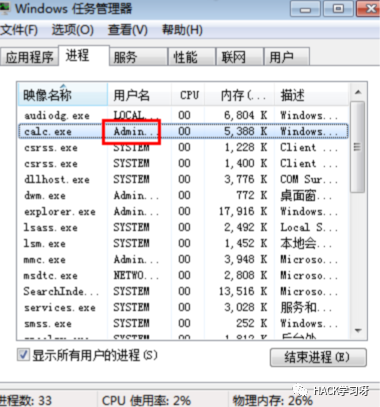Click the scrollbar up arrow
Viewport: 380px width, 407px height.
(x=358, y=92)
